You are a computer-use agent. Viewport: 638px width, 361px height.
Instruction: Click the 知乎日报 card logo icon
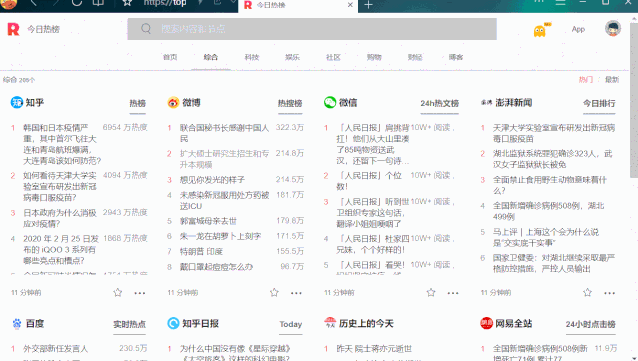pos(173,324)
